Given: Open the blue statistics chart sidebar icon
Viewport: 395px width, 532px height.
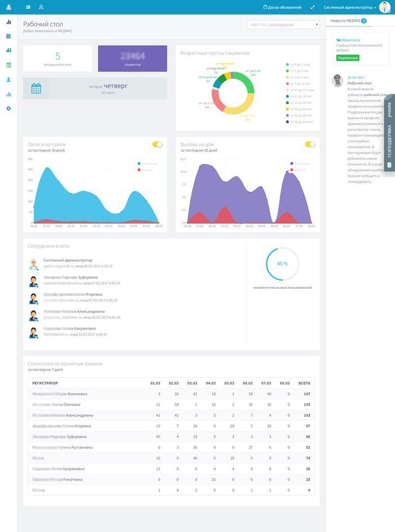Looking at the screenshot, I should [8, 94].
